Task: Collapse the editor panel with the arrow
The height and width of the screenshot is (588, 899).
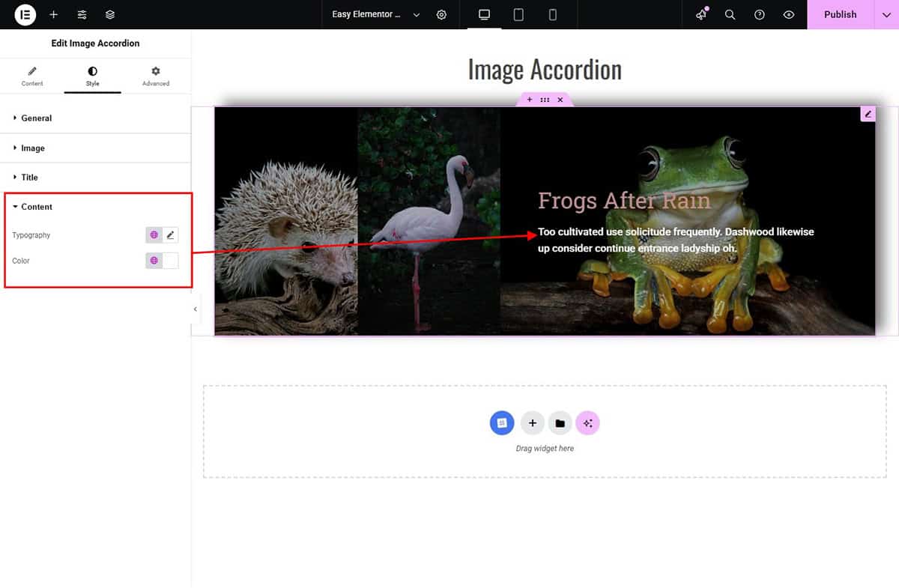Action: tap(196, 309)
